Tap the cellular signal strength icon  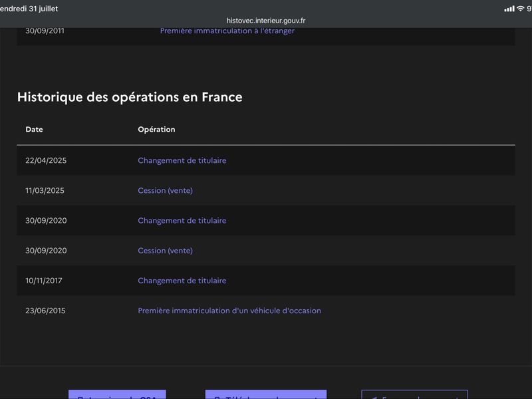pos(509,9)
